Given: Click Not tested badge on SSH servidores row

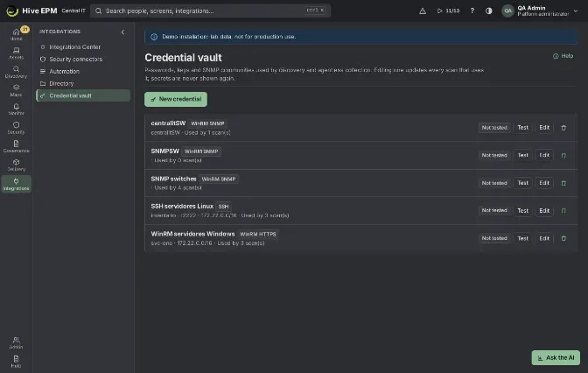Looking at the screenshot, I should coord(494,210).
